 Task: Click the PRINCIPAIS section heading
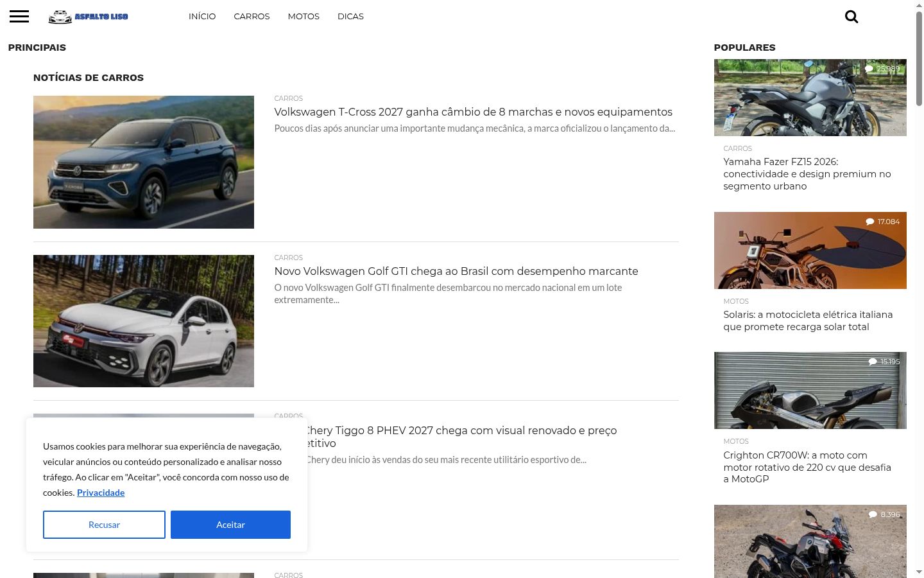(x=37, y=48)
